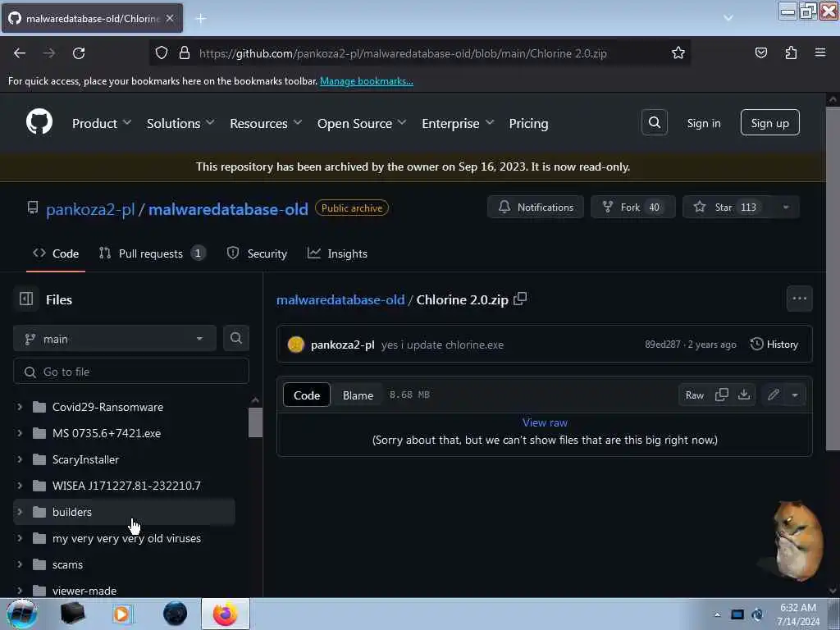Open the Firefox extensions puzzle icon
This screenshot has height=630, width=840.
791,53
